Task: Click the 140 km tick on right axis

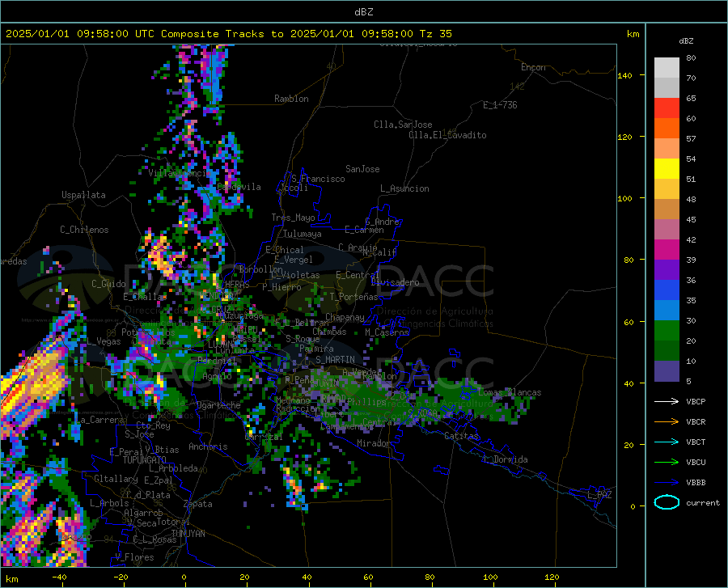Action: point(625,76)
